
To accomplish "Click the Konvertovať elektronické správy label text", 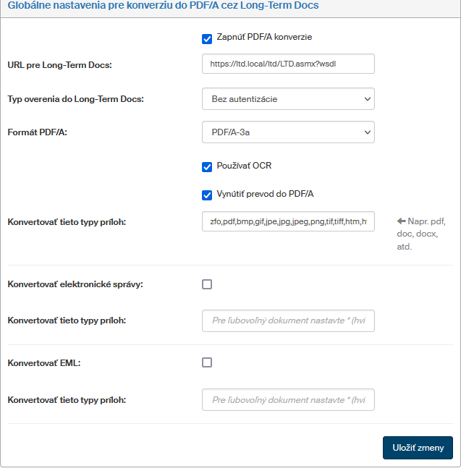I will (75, 284).
